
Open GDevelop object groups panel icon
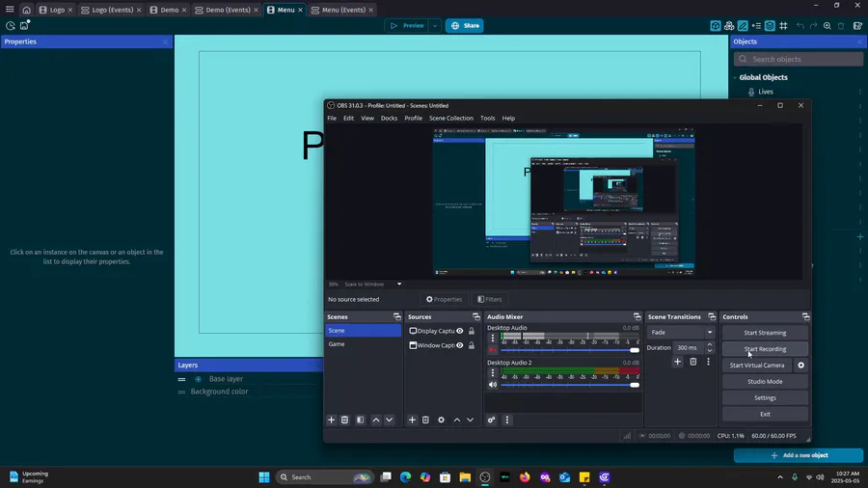pyautogui.click(x=729, y=26)
